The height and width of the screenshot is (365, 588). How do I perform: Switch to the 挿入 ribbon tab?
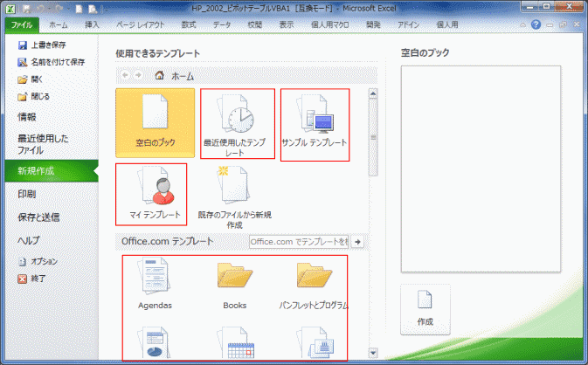[x=92, y=24]
